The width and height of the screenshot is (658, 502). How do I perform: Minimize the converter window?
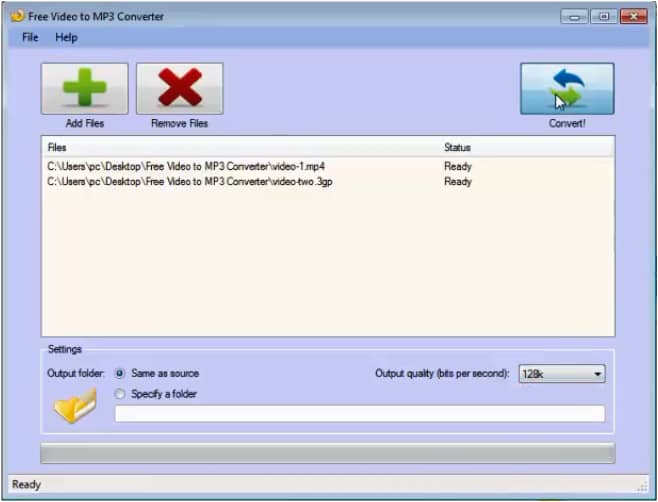point(574,16)
